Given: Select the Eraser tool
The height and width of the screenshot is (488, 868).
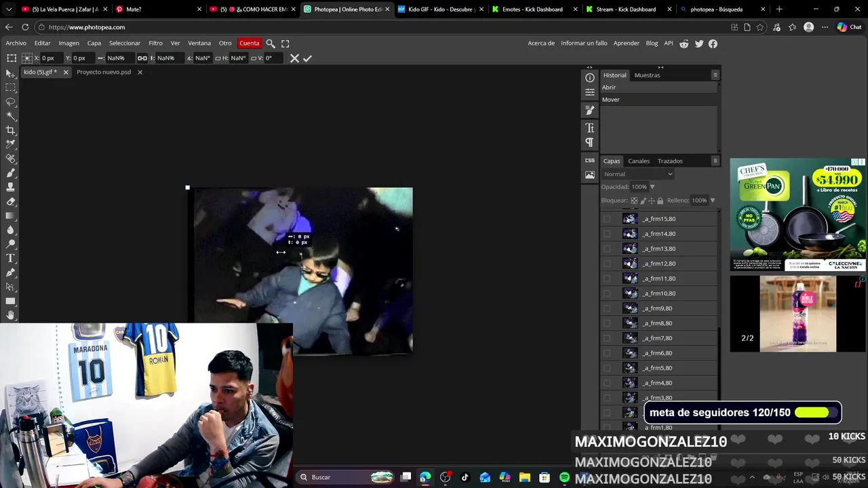Looking at the screenshot, I should point(10,201).
